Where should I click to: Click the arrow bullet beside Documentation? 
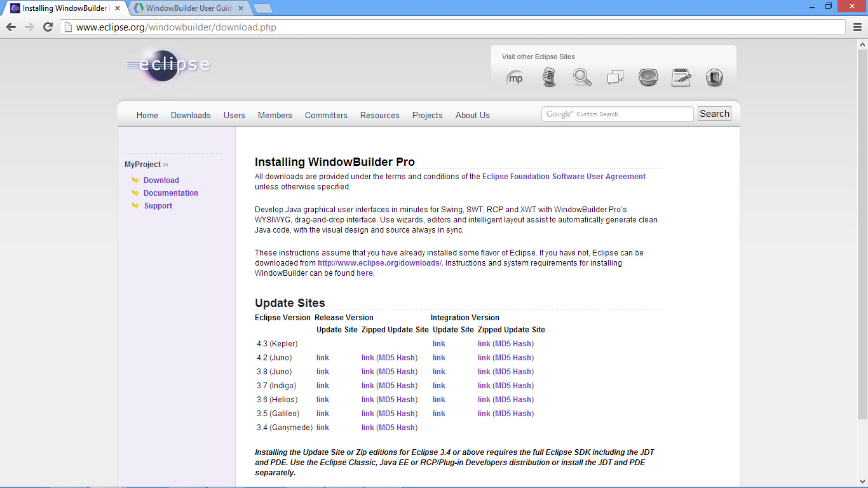135,193
